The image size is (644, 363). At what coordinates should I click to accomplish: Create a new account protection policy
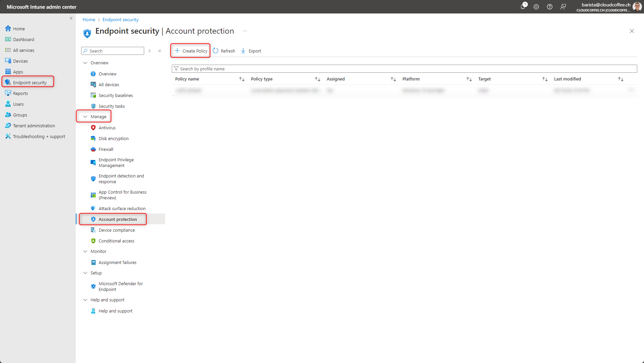[190, 51]
